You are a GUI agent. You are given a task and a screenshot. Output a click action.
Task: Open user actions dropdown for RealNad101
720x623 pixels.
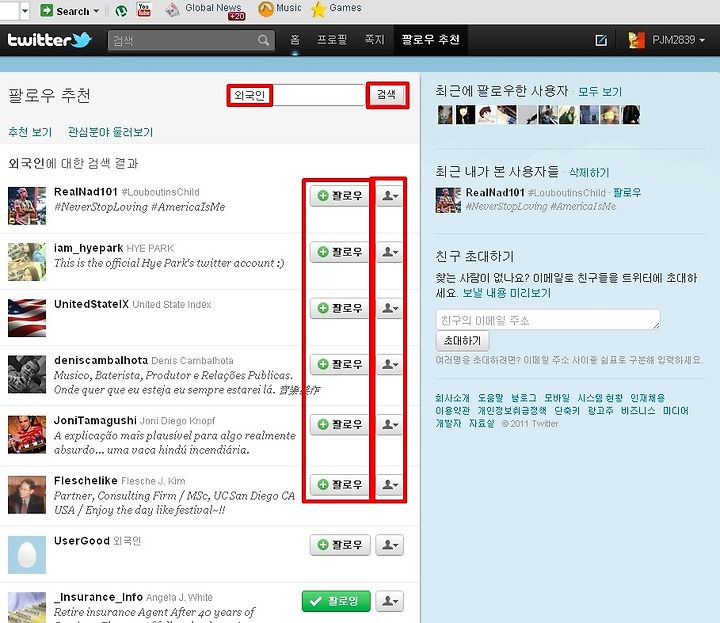point(390,196)
